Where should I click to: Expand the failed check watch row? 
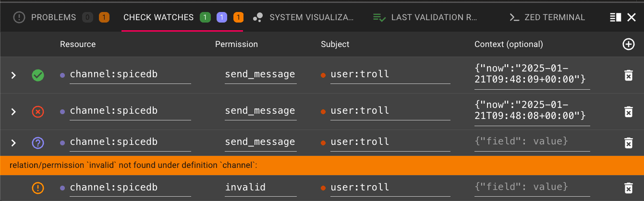pyautogui.click(x=13, y=112)
